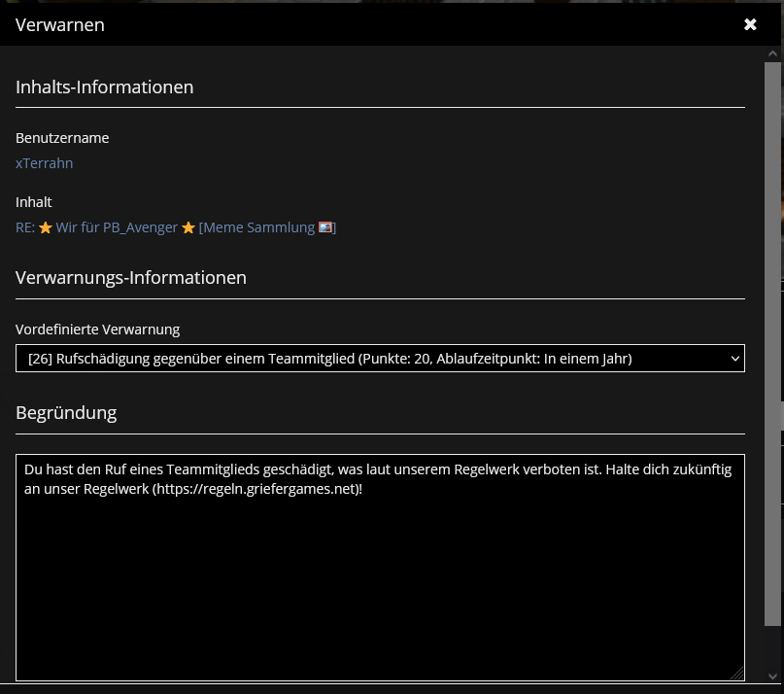Focus the Begründung text area
The image size is (784, 694).
point(380,568)
